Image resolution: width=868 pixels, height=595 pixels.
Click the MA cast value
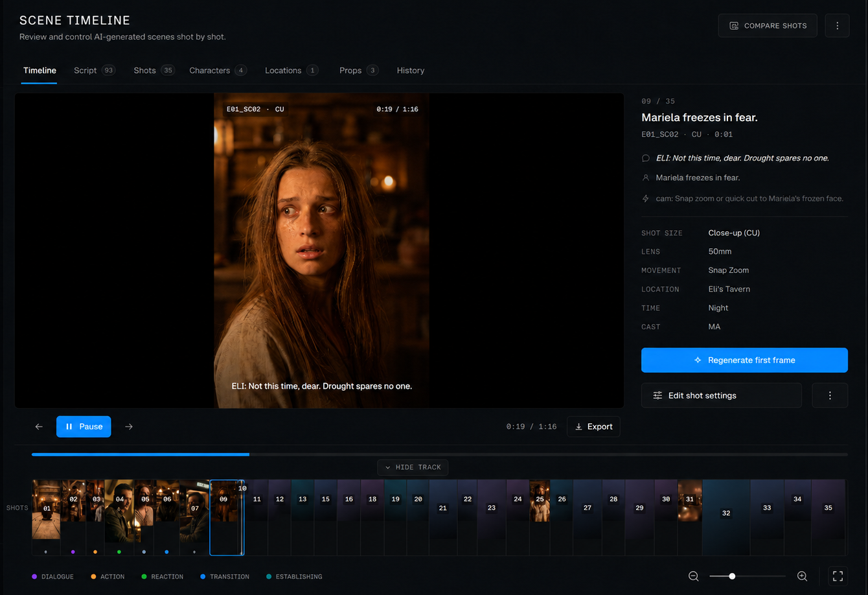point(714,327)
